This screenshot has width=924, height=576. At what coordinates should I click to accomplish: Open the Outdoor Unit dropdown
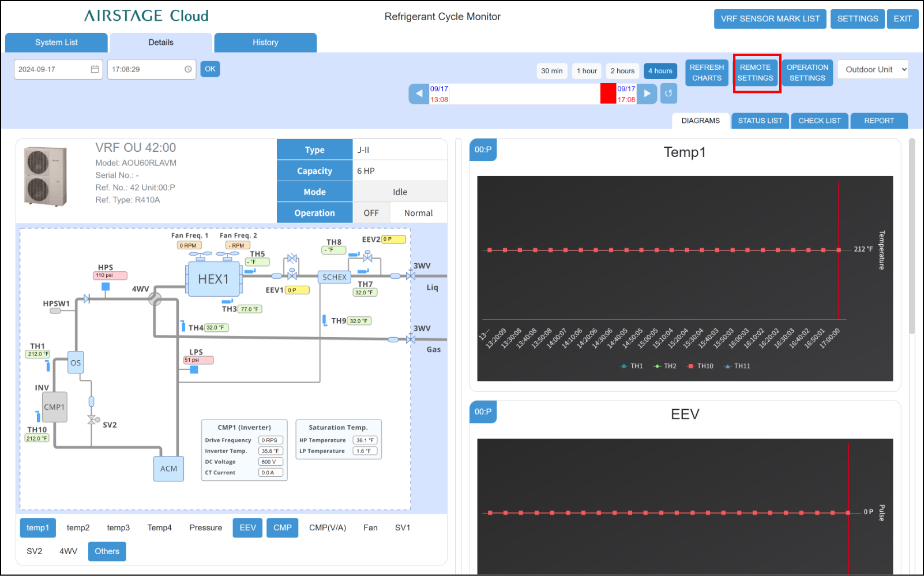[873, 69]
